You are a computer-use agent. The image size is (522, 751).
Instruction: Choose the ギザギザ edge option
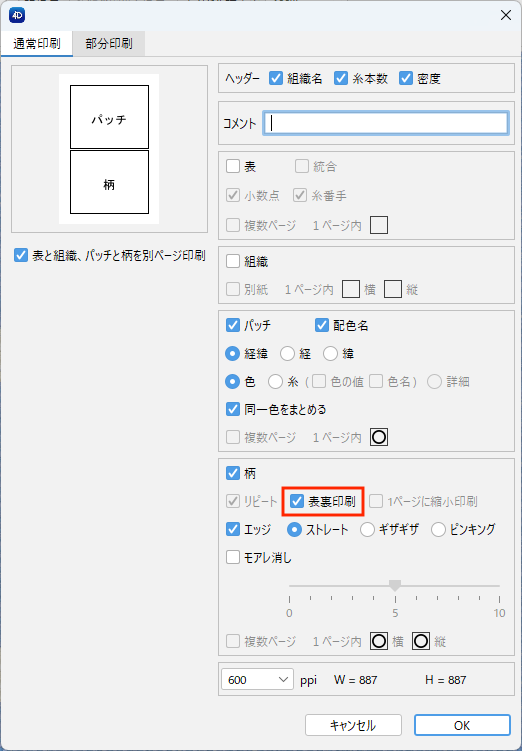coord(367,530)
